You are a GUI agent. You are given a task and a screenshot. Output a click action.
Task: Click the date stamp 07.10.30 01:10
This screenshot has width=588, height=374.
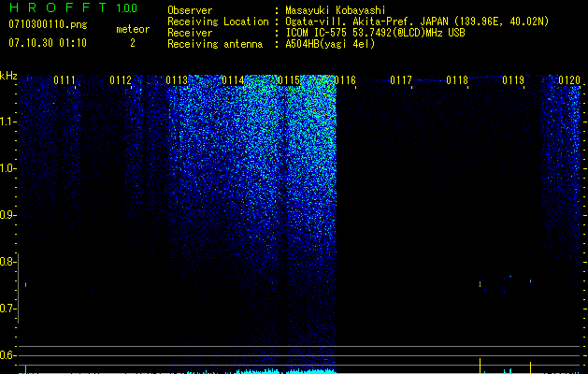48,43
